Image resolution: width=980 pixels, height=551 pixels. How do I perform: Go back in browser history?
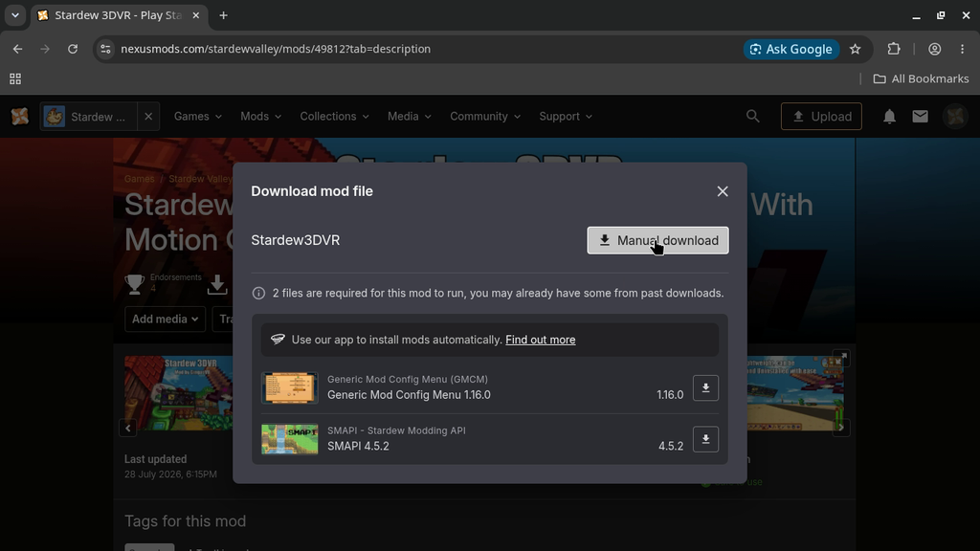pyautogui.click(x=17, y=49)
